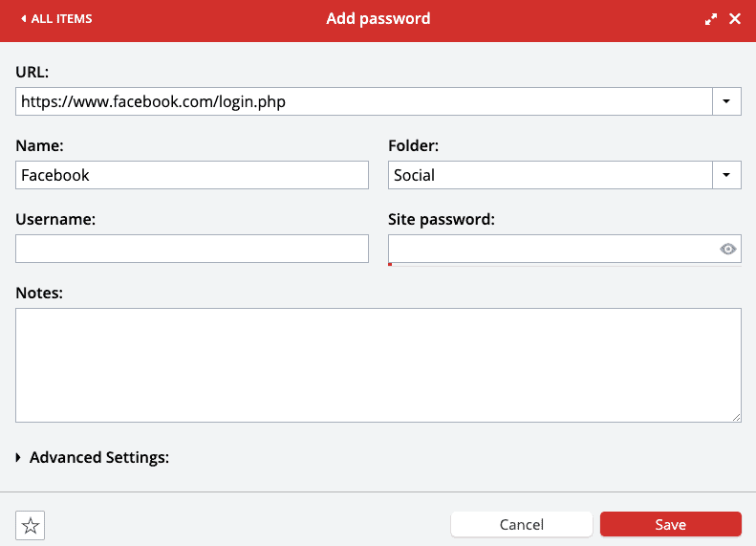This screenshot has width=756, height=546.
Task: Show password with the eye icon
Action: [728, 249]
